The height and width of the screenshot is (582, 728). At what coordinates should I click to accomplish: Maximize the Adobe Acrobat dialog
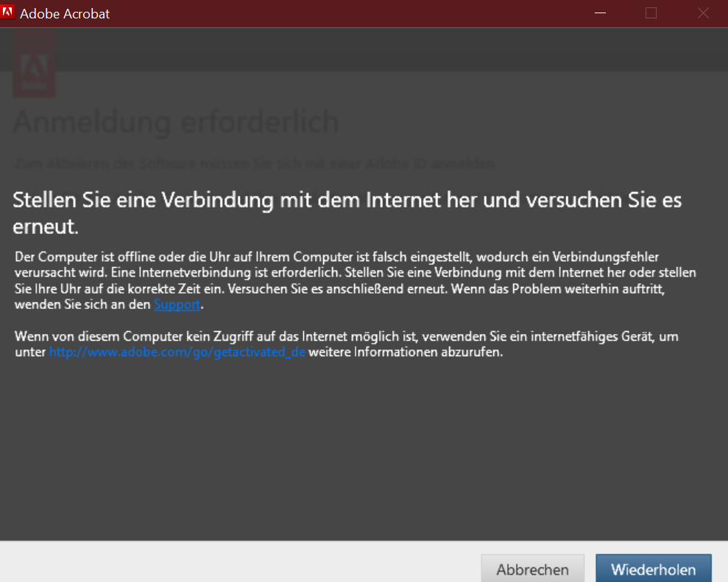(650, 13)
